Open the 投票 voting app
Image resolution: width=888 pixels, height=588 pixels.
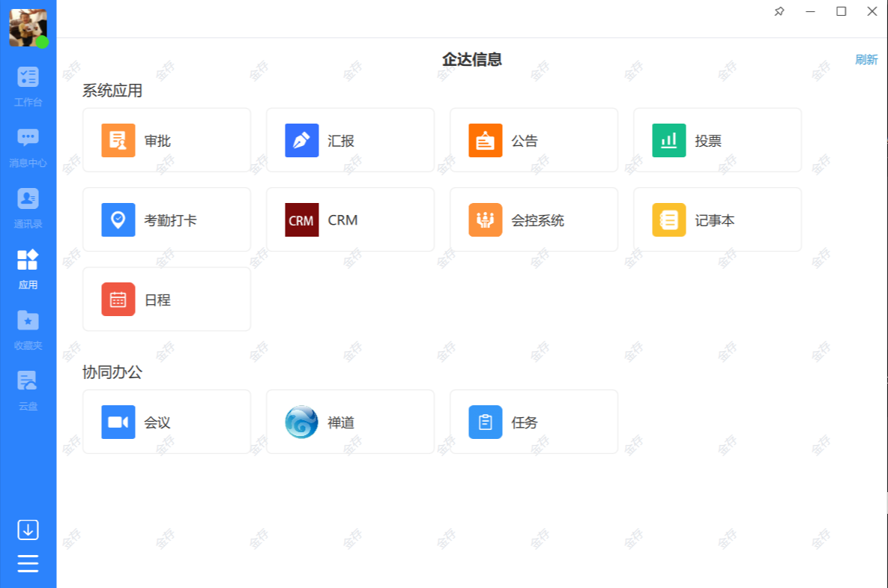click(669, 140)
